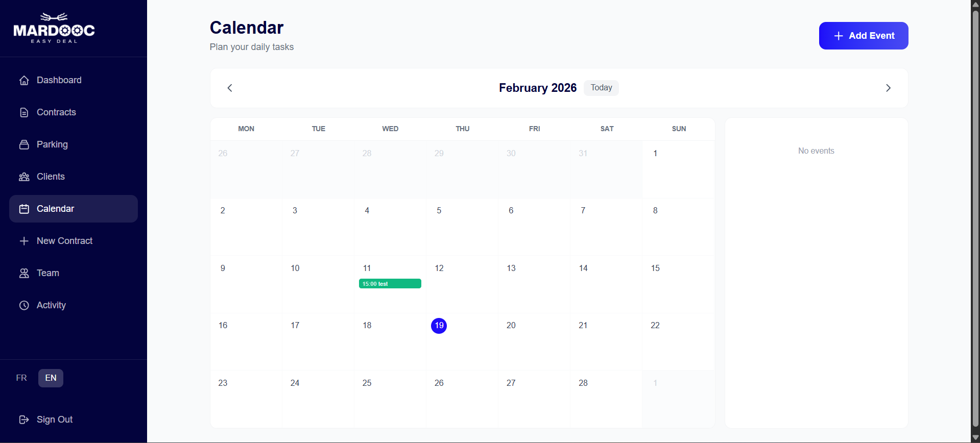Switch language to FR

click(x=21, y=378)
